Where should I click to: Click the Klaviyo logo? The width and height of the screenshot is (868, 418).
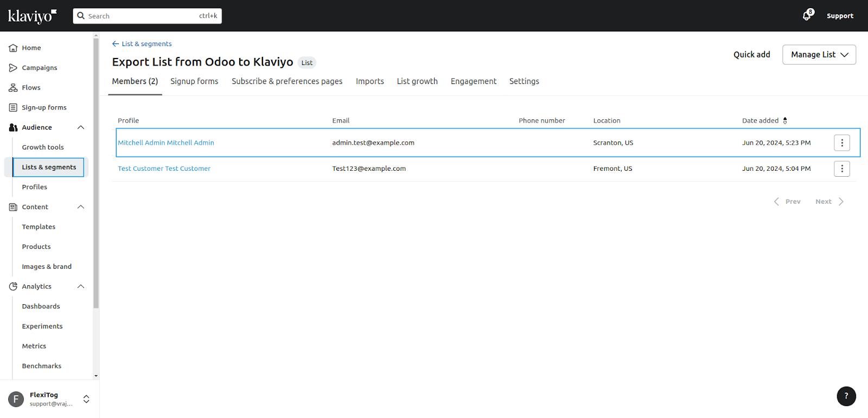click(x=32, y=16)
